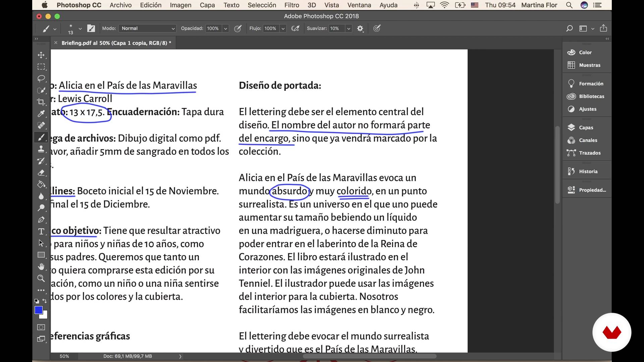Select the Rectangle shape tool

coord(41,255)
